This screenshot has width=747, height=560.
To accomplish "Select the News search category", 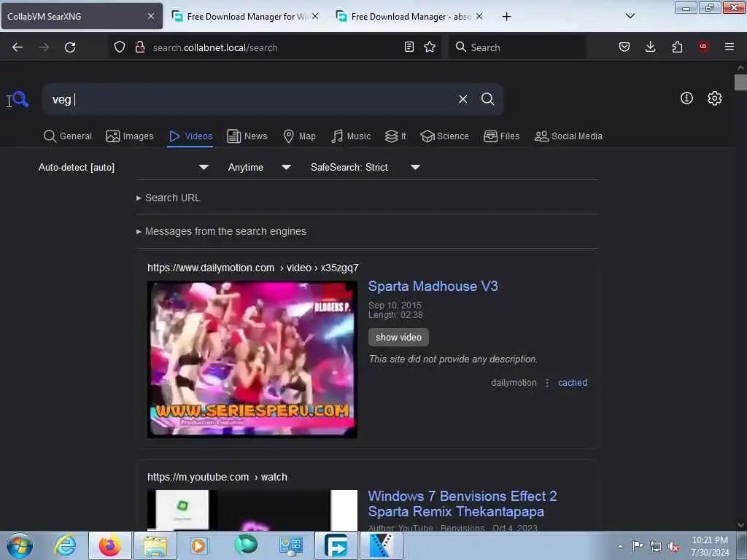I will tap(247, 136).
